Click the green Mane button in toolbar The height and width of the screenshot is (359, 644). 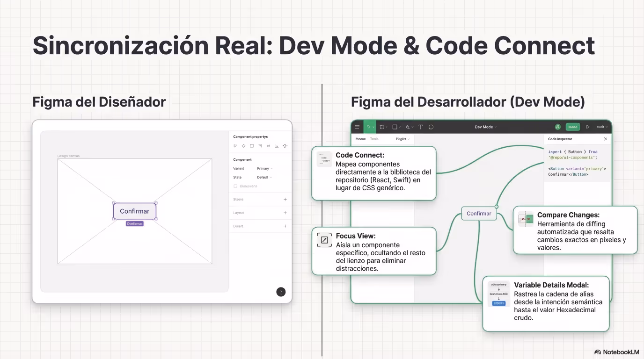573,127
